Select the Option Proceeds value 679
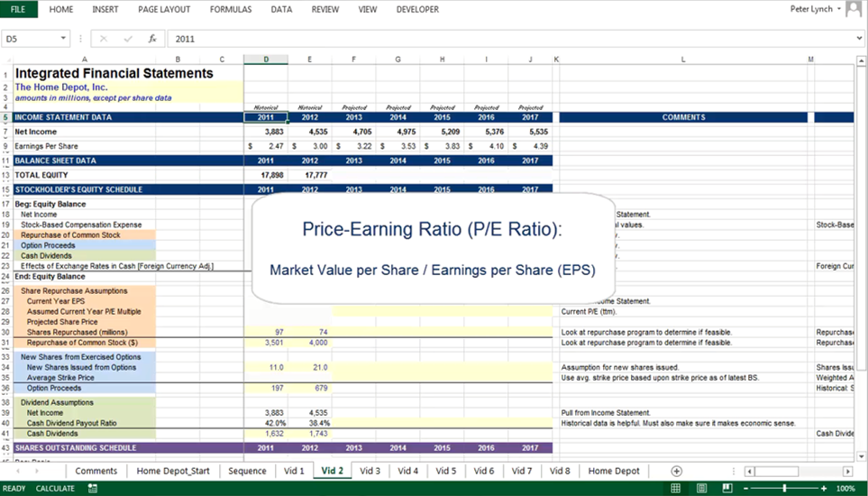 click(x=310, y=388)
